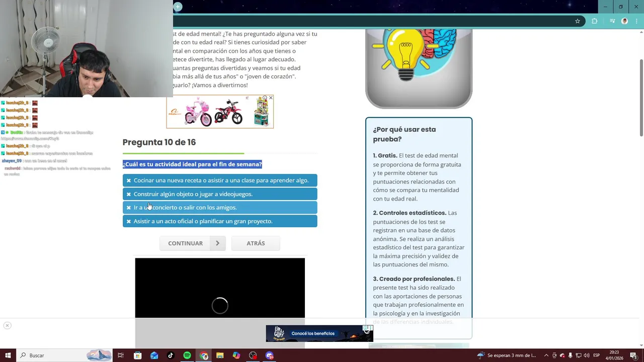This screenshot has height=362, width=644.
Task: Open the ad info icon on the toys banner
Action: point(265,98)
